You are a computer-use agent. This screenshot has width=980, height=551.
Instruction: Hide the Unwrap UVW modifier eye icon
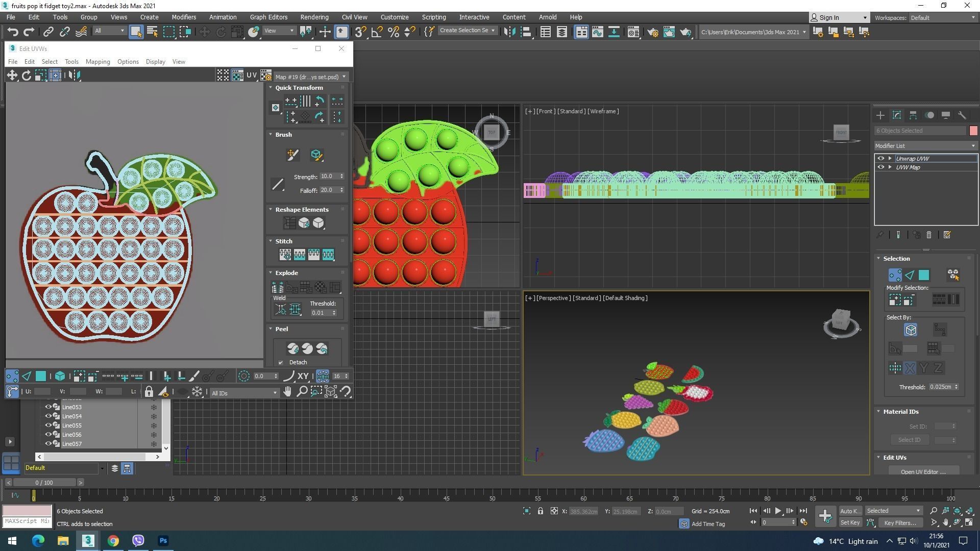click(880, 159)
